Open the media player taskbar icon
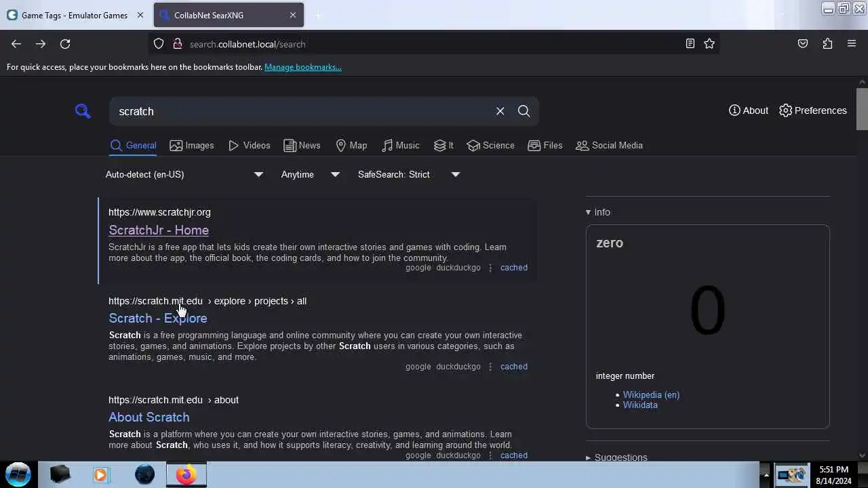The height and width of the screenshot is (488, 868). point(101,474)
